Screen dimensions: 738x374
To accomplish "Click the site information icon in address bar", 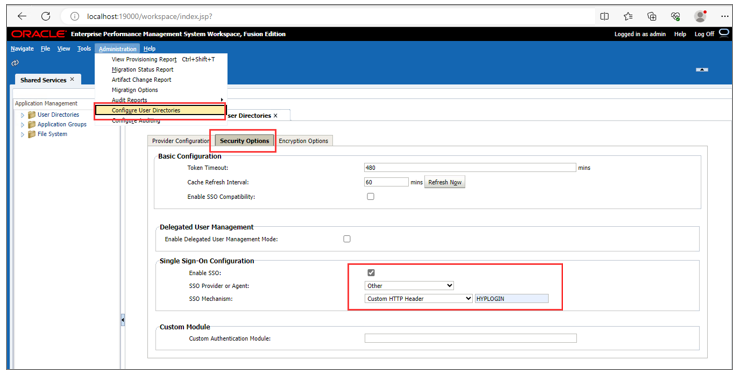I will pyautogui.click(x=74, y=16).
